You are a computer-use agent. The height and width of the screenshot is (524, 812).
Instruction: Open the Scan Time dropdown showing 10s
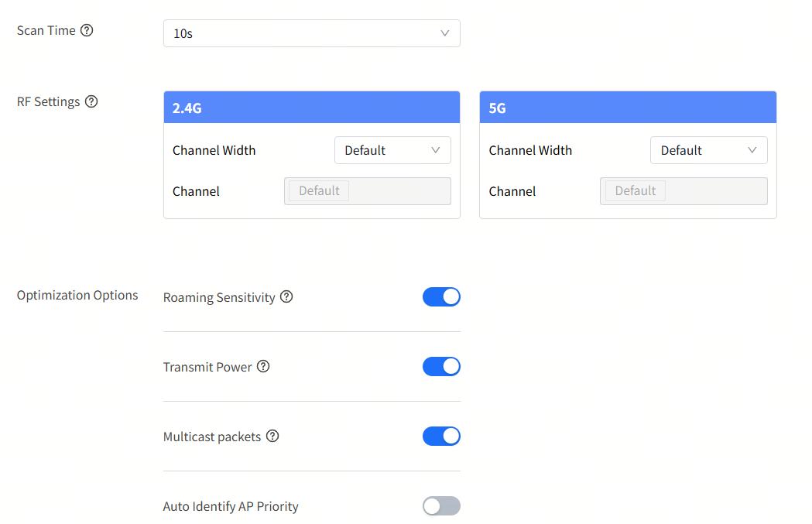tap(311, 33)
